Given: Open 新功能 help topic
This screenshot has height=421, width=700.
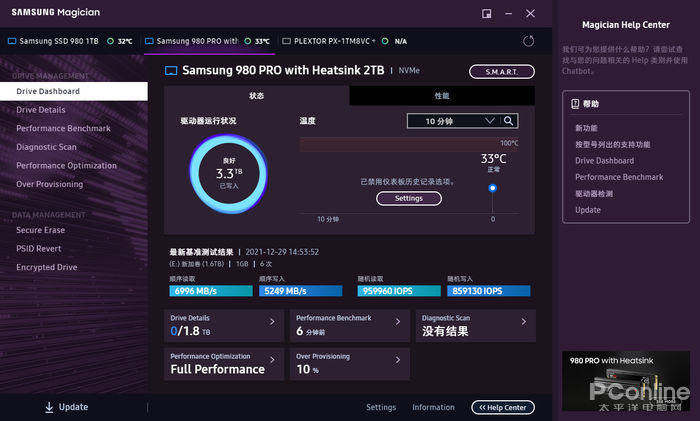Looking at the screenshot, I should [586, 128].
